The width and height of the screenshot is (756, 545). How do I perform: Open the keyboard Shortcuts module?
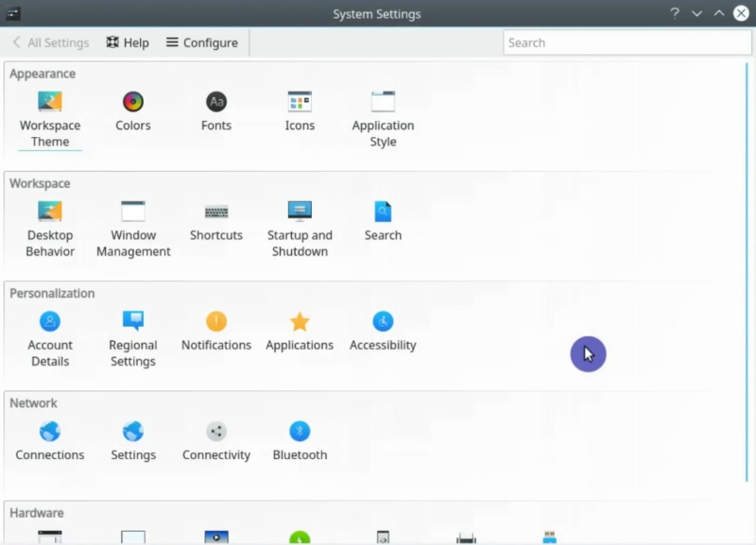pos(216,222)
